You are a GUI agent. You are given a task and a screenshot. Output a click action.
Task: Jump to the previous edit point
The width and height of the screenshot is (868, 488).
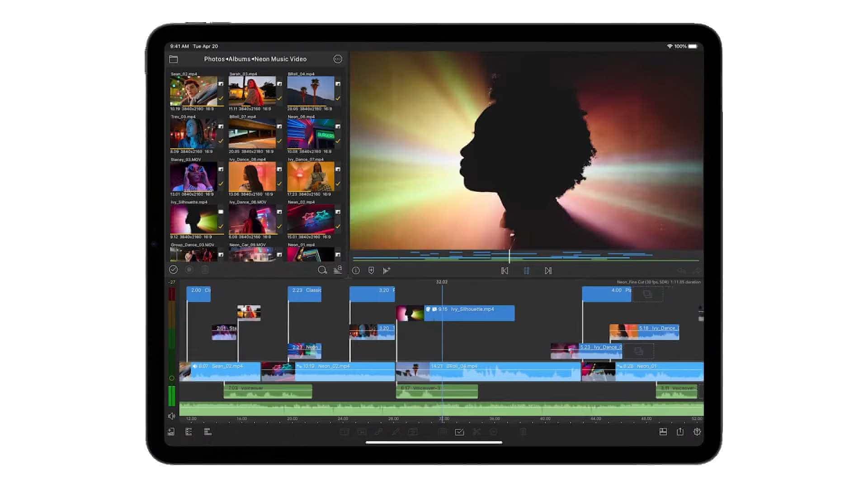coord(505,271)
